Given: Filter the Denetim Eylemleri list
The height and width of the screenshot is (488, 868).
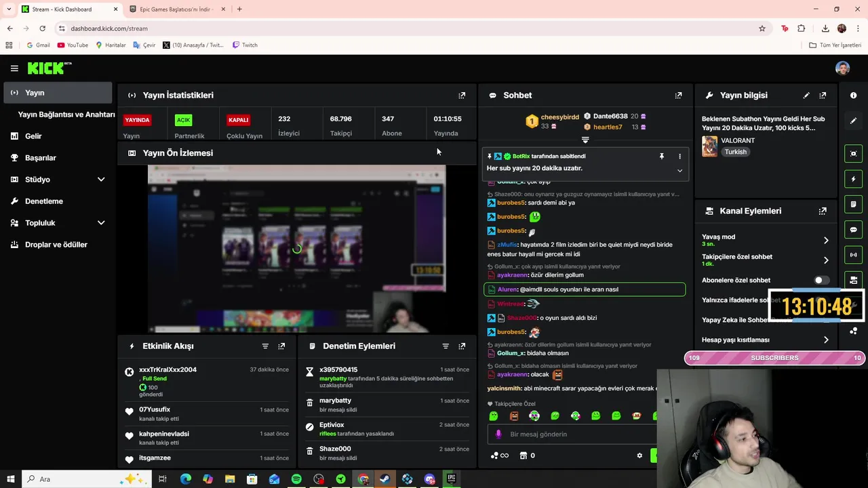Looking at the screenshot, I should 446,346.
